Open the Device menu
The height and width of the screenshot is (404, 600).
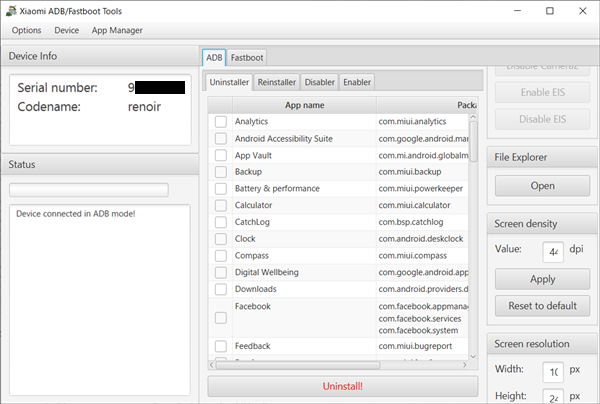(67, 30)
